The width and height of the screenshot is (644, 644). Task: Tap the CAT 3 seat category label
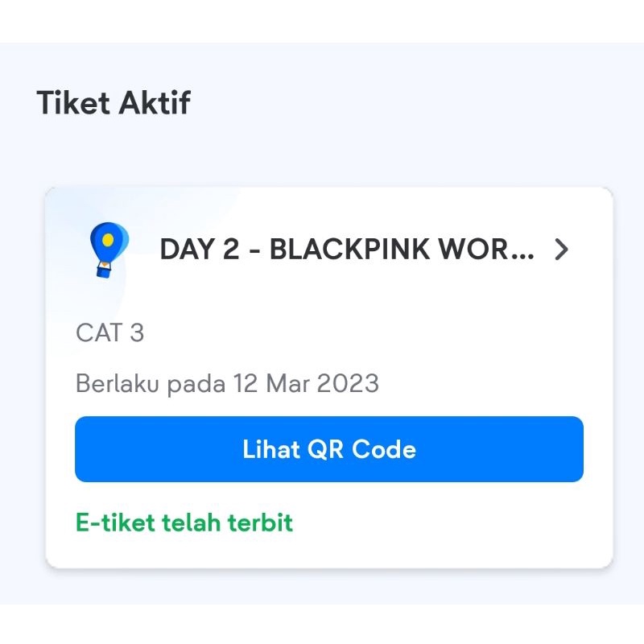pos(109,333)
